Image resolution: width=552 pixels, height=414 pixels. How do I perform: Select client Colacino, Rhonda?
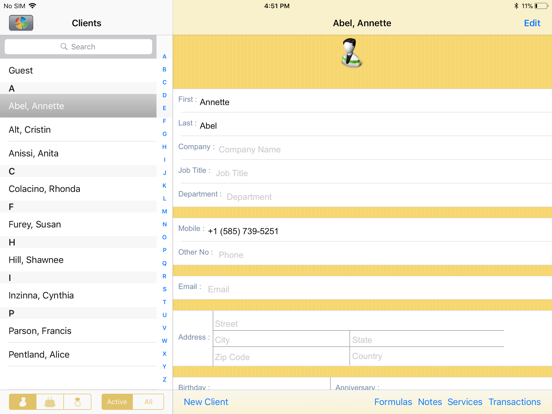78,189
